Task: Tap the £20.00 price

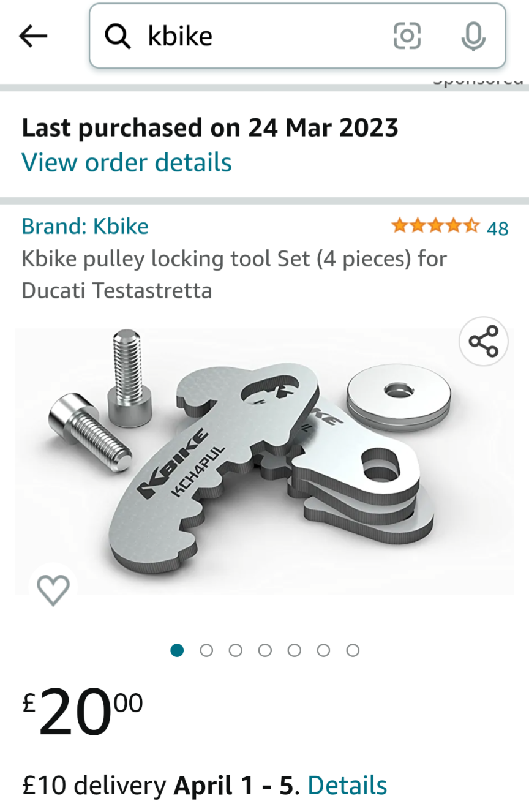Action: click(x=83, y=710)
